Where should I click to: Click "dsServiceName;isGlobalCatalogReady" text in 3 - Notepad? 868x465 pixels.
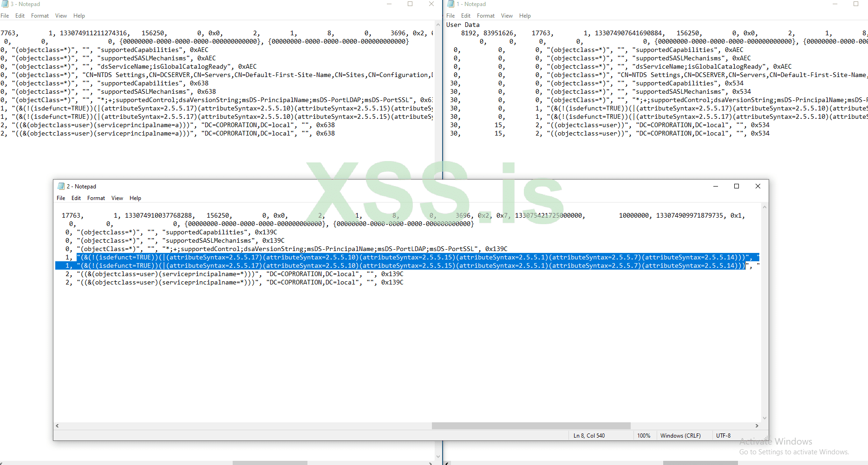(x=164, y=67)
